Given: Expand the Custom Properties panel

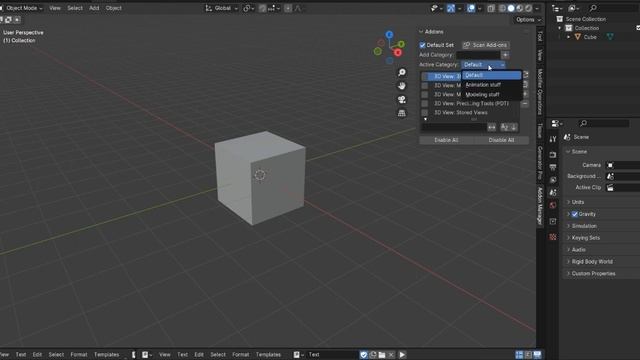Looking at the screenshot, I should (593, 273).
